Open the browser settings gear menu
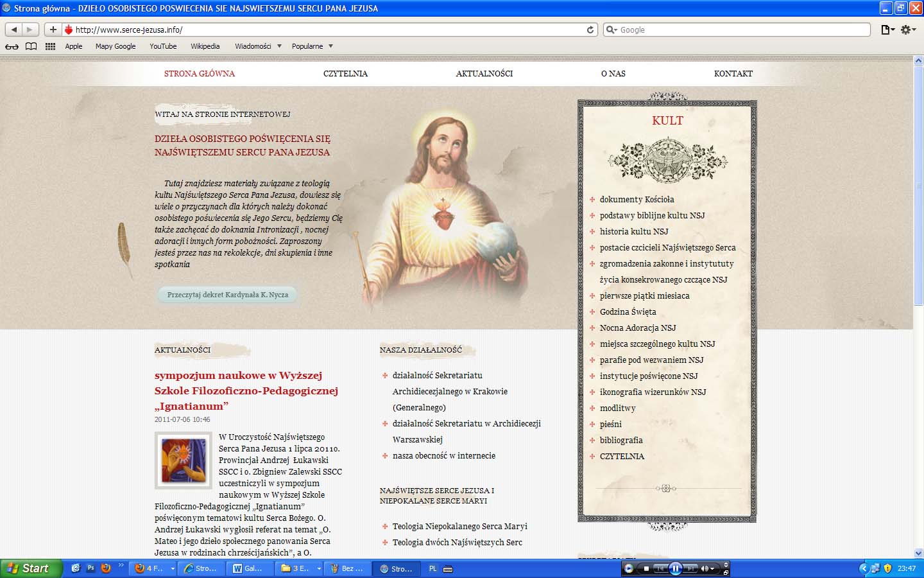 [x=908, y=30]
